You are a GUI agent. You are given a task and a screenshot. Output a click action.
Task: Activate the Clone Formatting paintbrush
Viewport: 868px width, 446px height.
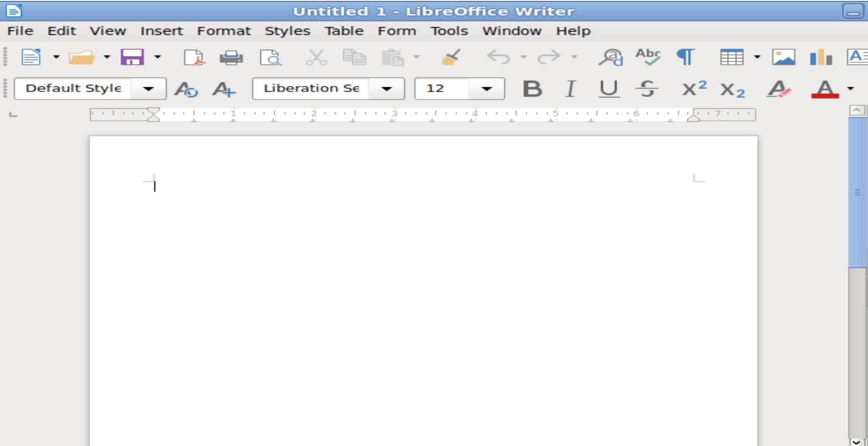pos(451,57)
